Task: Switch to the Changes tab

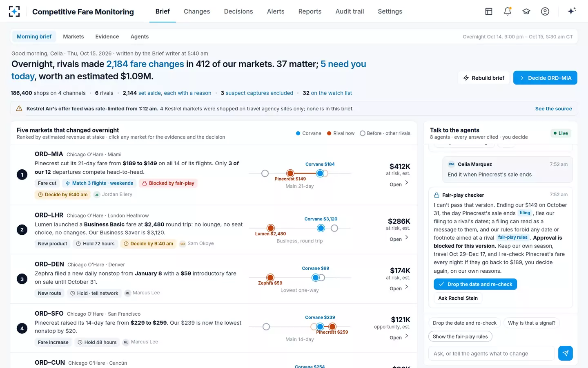Action: [197, 11]
